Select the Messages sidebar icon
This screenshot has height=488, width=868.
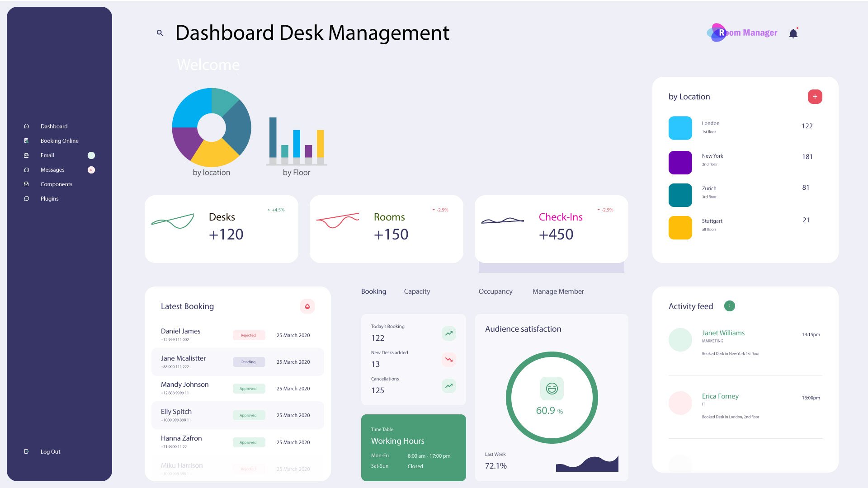(27, 169)
